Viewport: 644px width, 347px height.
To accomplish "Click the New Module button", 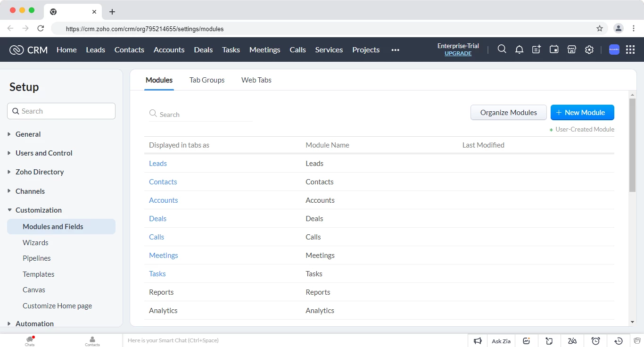I will coord(582,113).
